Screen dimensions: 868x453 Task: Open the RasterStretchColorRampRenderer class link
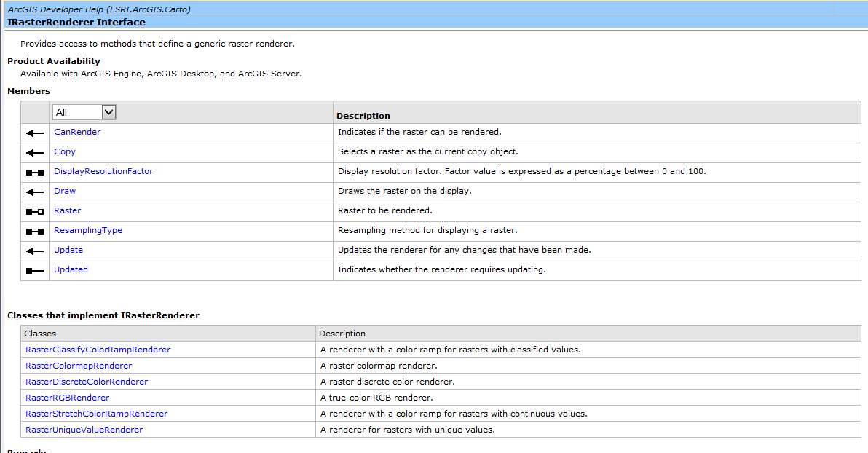(x=96, y=414)
